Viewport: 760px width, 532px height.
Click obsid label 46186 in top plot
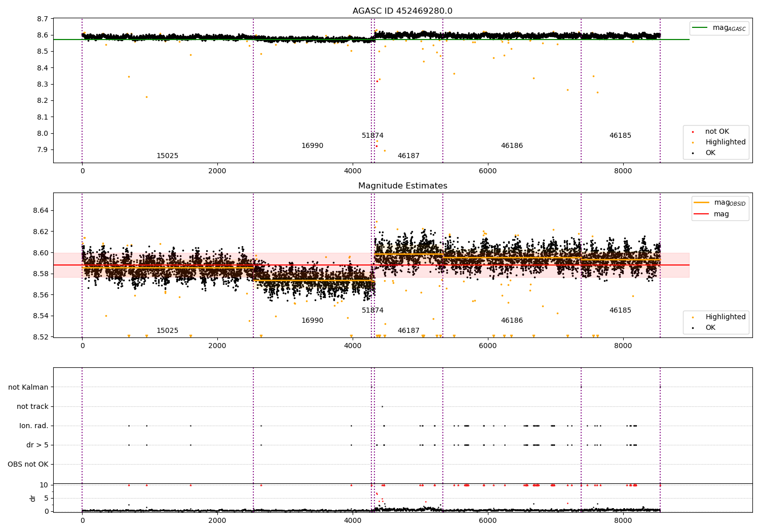512,146
